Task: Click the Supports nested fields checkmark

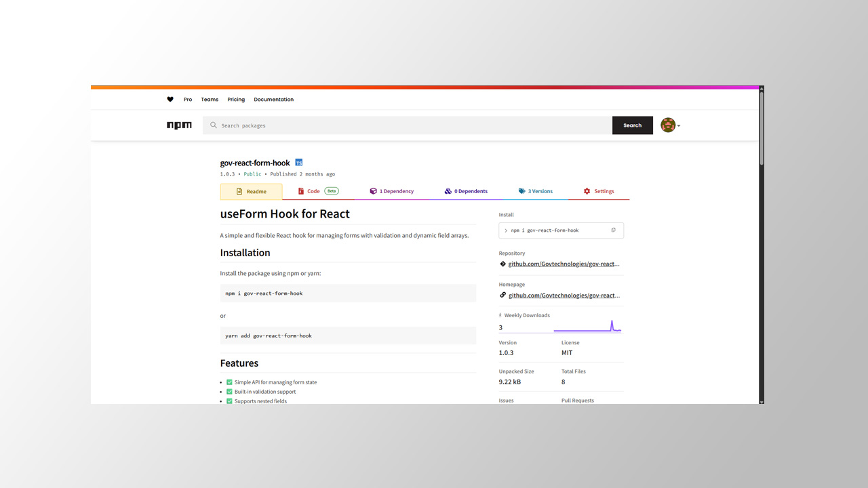Action: coord(229,401)
